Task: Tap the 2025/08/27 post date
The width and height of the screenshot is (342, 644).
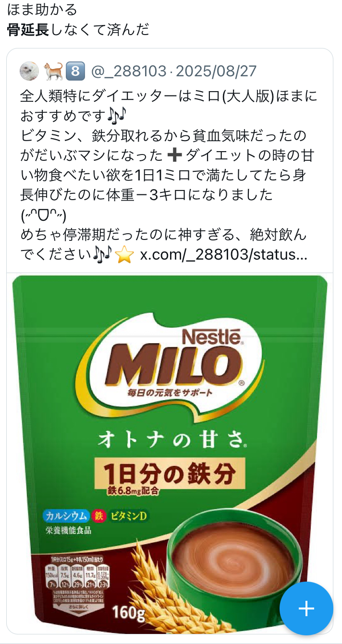Action: (216, 72)
